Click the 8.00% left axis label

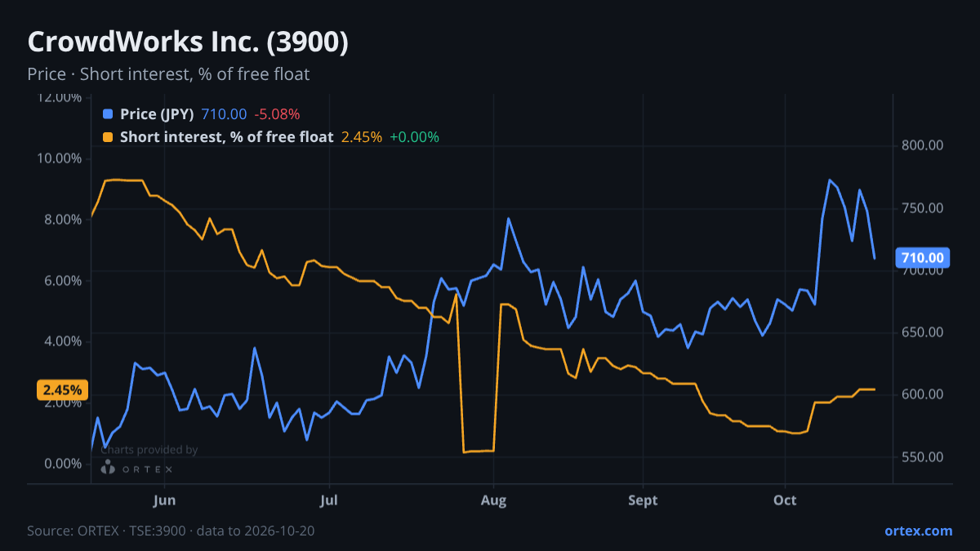point(63,219)
